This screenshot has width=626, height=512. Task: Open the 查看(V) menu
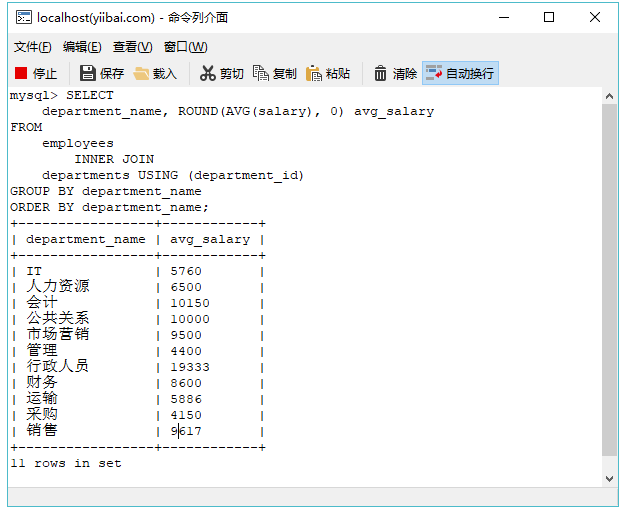coord(133,47)
